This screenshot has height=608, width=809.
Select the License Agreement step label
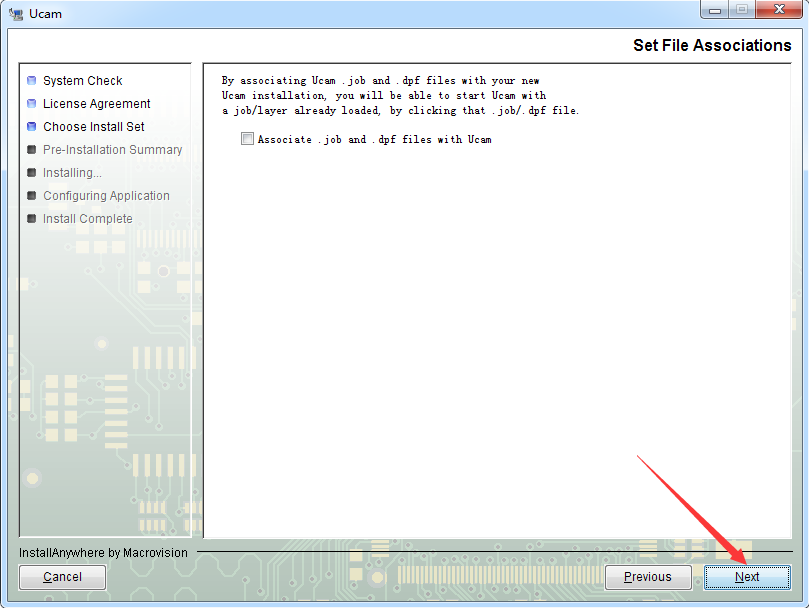tap(96, 104)
